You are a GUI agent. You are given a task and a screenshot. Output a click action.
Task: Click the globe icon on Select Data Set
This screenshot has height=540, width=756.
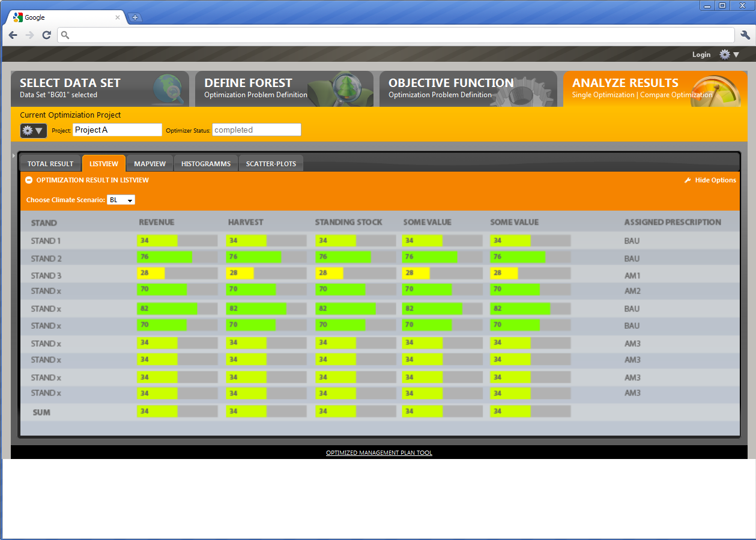[x=168, y=89]
